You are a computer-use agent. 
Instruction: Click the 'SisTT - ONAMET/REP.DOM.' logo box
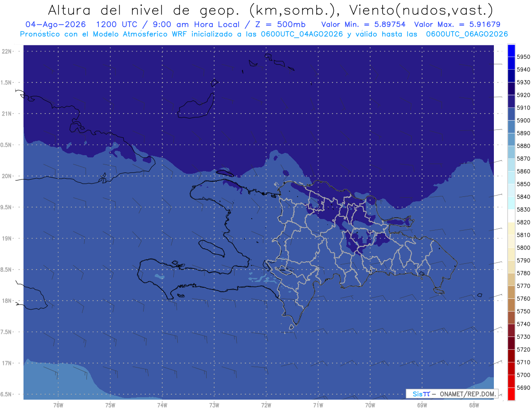point(452,393)
